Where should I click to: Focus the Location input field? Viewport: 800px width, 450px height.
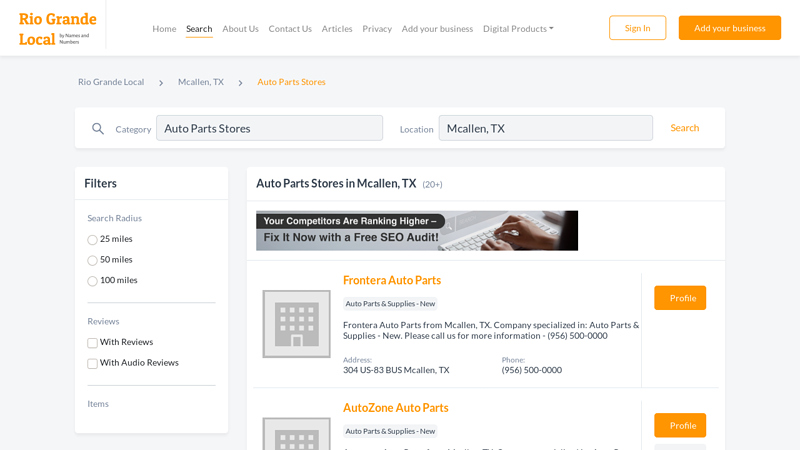[545, 128]
